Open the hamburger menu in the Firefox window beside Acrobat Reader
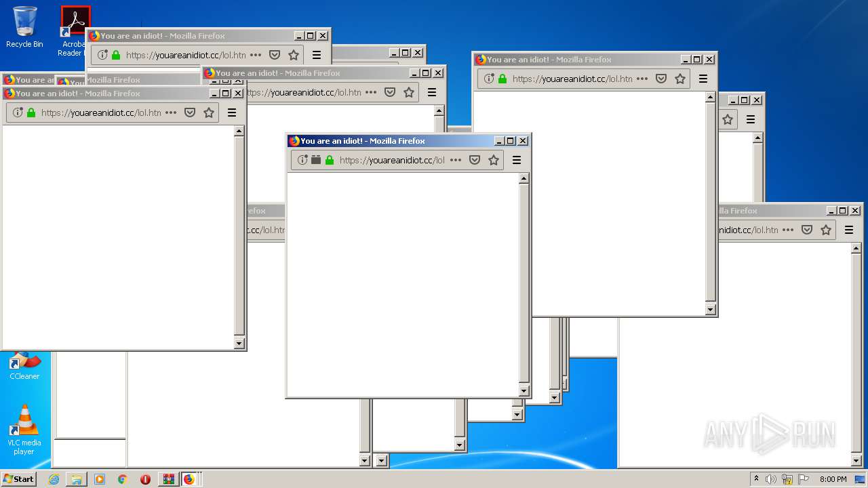 coord(317,55)
